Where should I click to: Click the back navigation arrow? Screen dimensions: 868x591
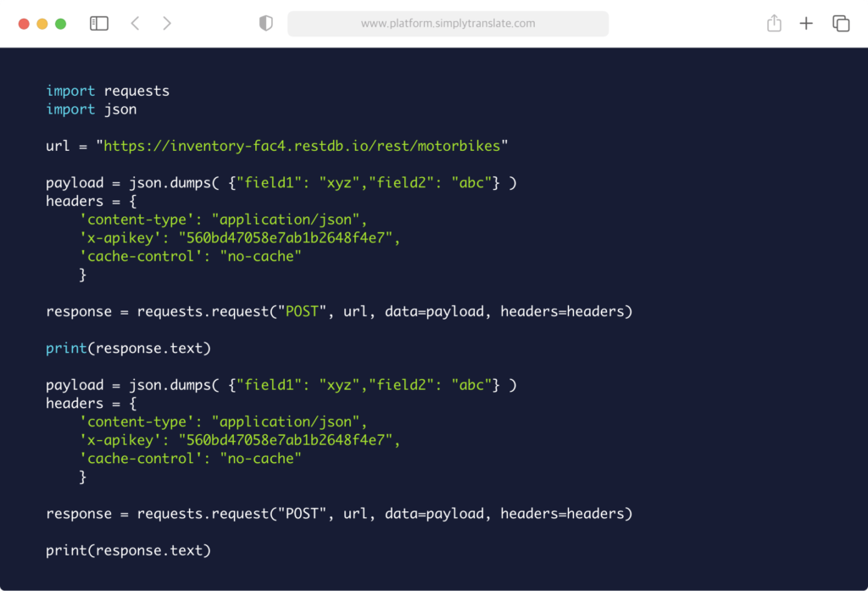[x=135, y=23]
